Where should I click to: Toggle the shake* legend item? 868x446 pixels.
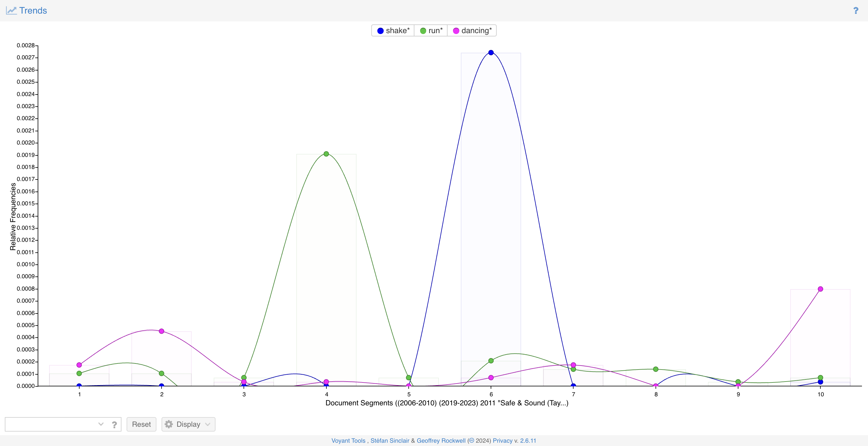click(x=393, y=31)
